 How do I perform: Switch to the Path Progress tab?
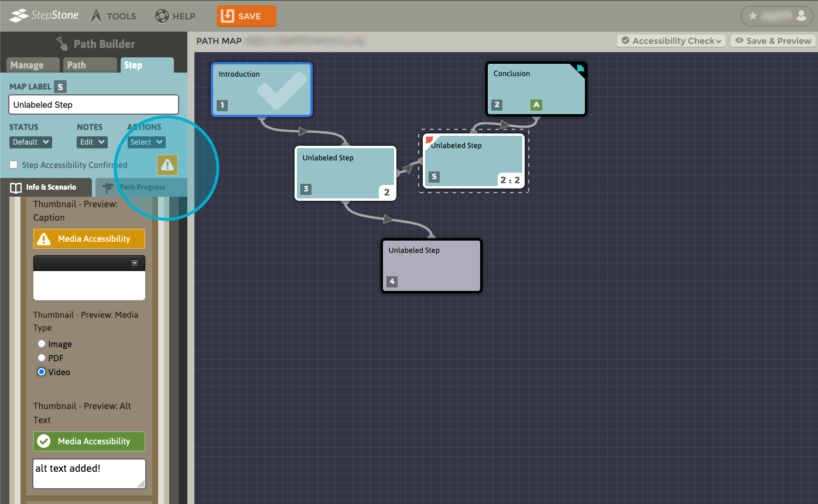141,187
